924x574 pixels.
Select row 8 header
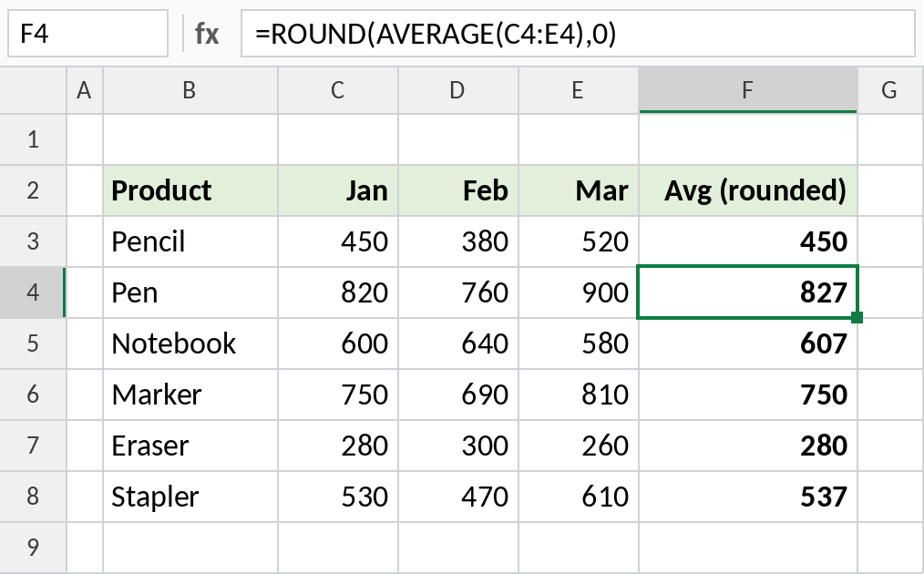(33, 497)
